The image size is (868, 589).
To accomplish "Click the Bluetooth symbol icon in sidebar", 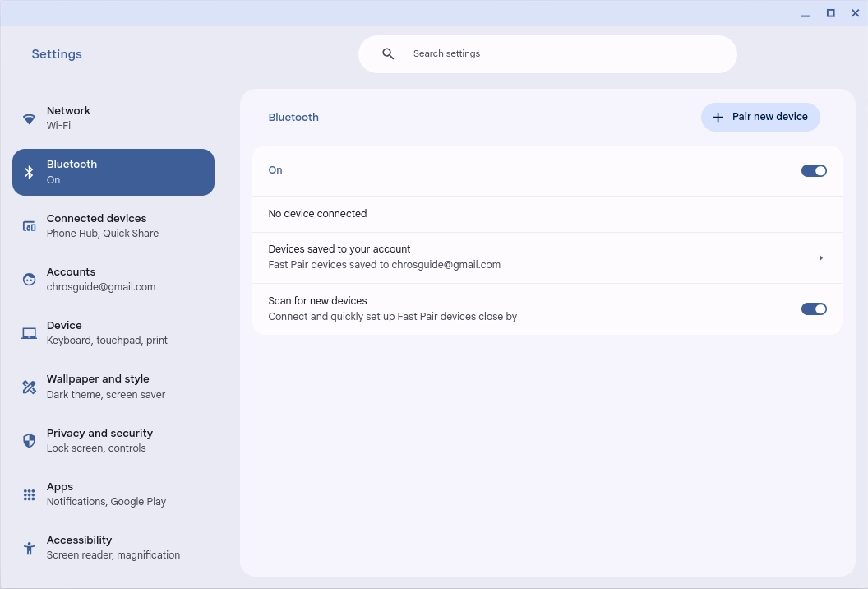I will (30, 172).
